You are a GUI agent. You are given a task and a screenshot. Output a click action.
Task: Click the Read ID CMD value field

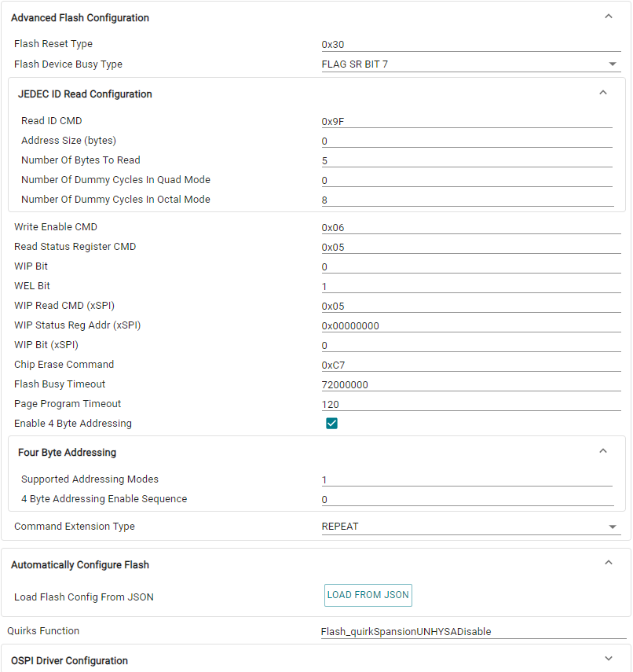[467, 121]
